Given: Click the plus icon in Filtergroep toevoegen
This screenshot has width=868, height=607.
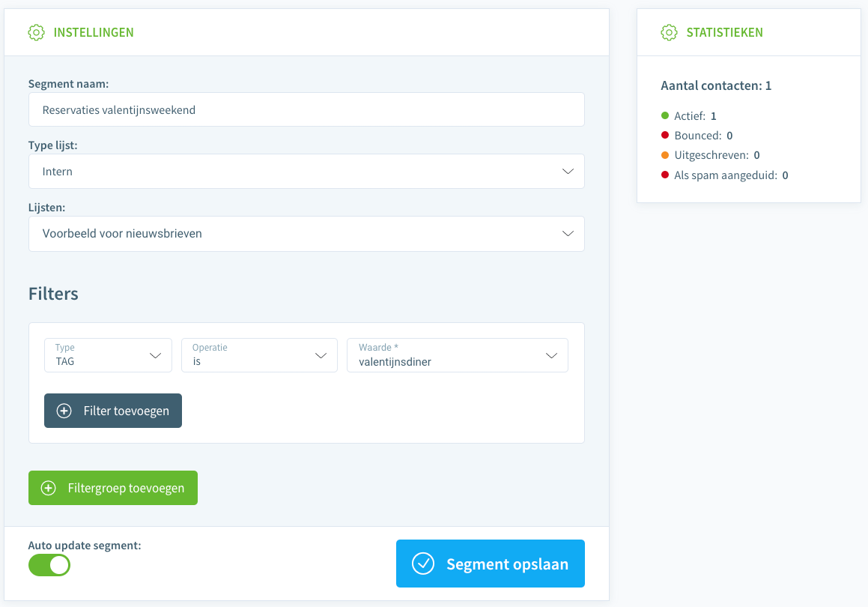Looking at the screenshot, I should pos(49,488).
